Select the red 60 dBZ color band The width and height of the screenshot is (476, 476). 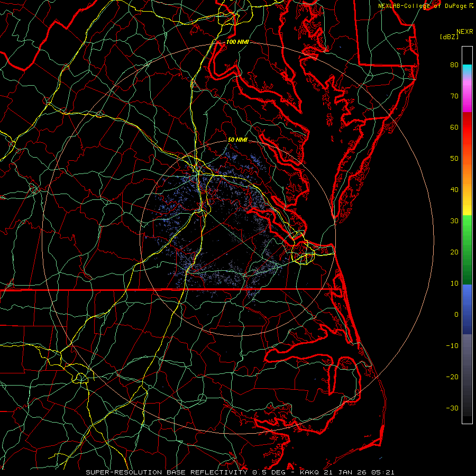(467, 127)
